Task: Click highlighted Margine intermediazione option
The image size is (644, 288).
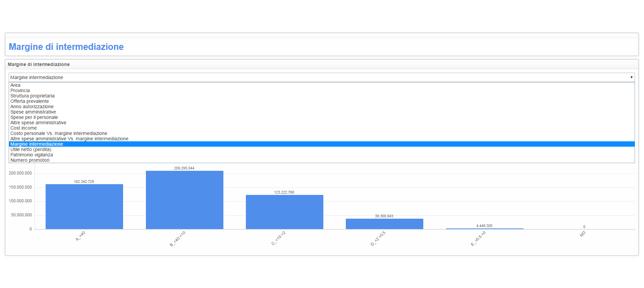Action: coord(322,144)
